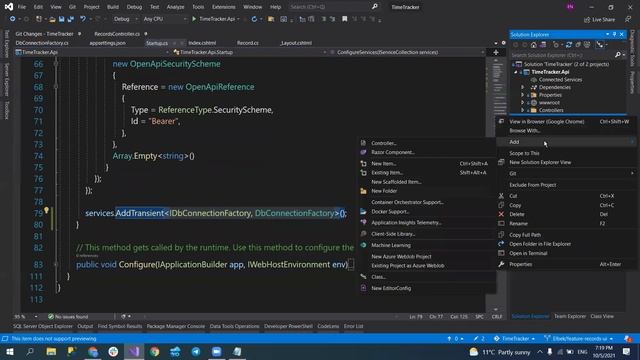The height and width of the screenshot is (360, 640).
Task: Click the Hot Reload refresh icon
Action: coord(254,19)
